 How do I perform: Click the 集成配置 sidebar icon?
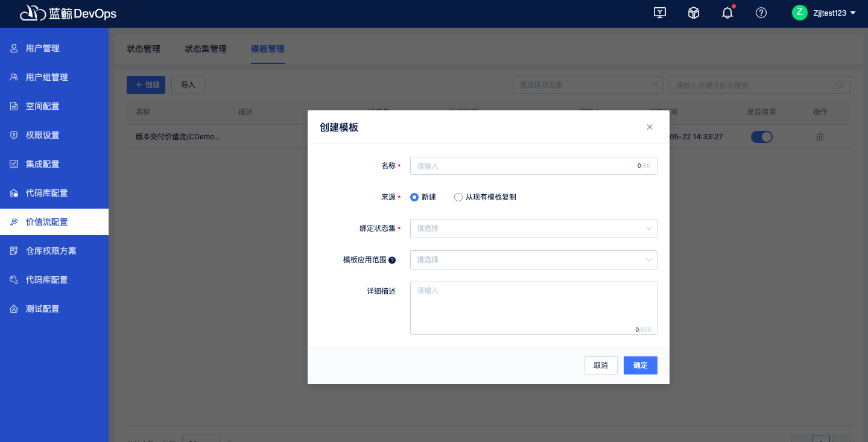click(x=14, y=164)
